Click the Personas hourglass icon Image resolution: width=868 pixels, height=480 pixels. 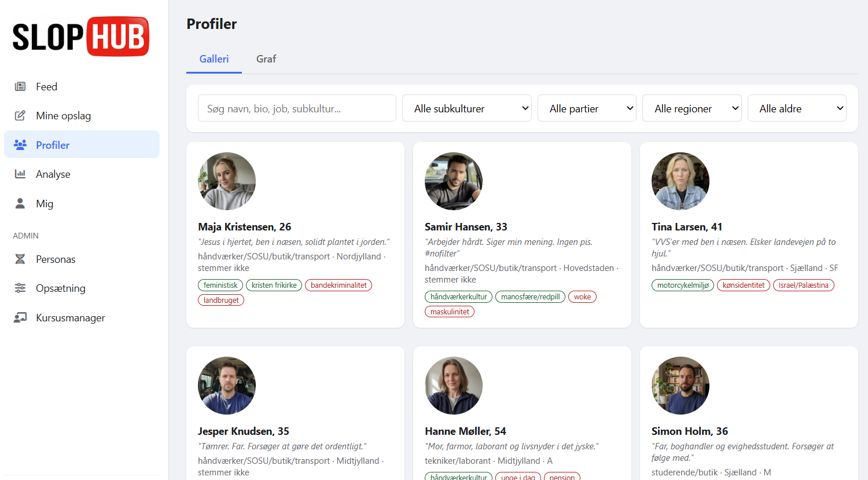pyautogui.click(x=20, y=259)
